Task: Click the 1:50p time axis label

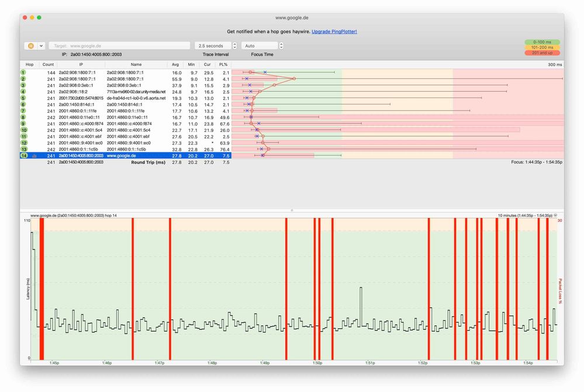Action: click(317, 363)
